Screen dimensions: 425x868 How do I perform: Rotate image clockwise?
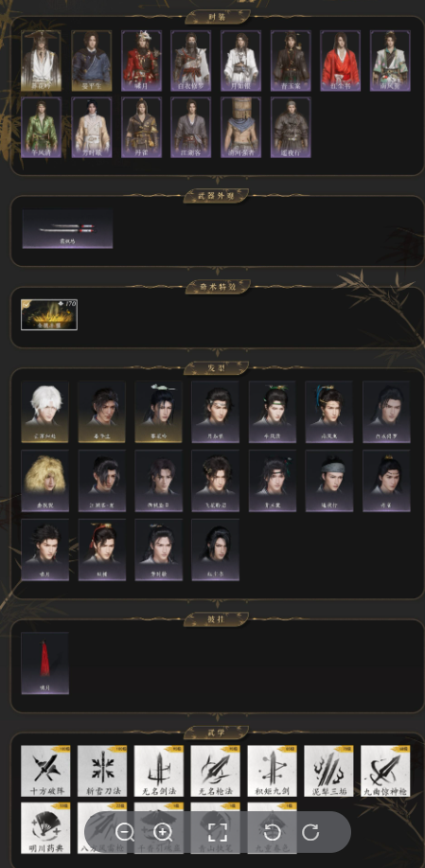pyautogui.click(x=310, y=831)
